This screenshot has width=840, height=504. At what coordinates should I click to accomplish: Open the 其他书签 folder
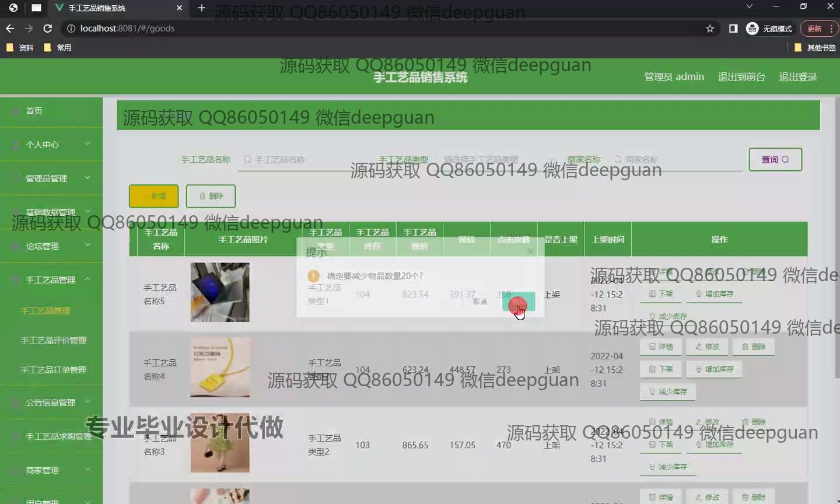815,48
